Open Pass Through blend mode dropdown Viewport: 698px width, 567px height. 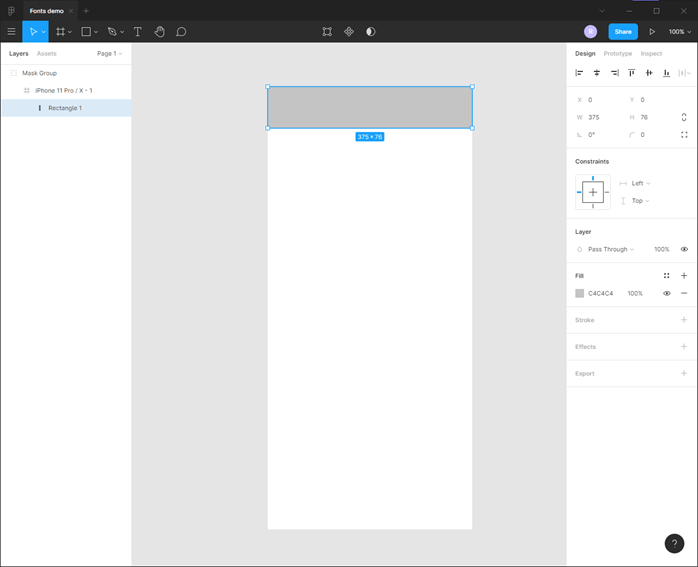coord(611,249)
